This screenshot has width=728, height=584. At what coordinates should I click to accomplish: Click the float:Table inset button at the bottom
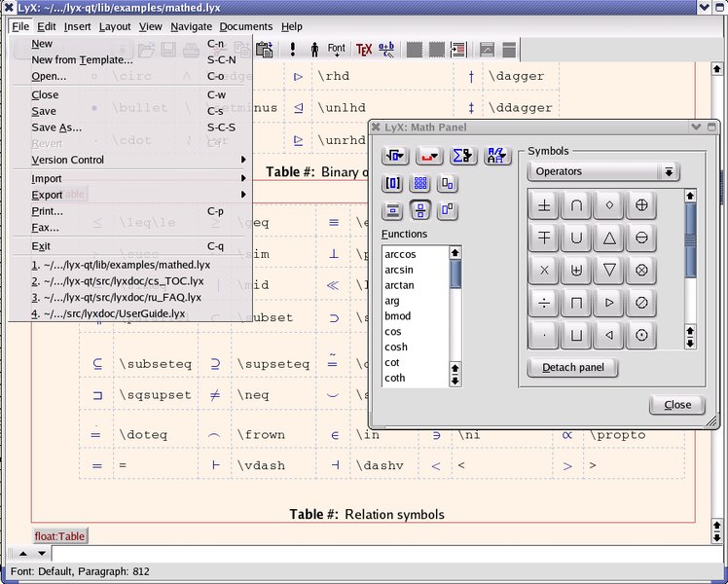(59, 536)
